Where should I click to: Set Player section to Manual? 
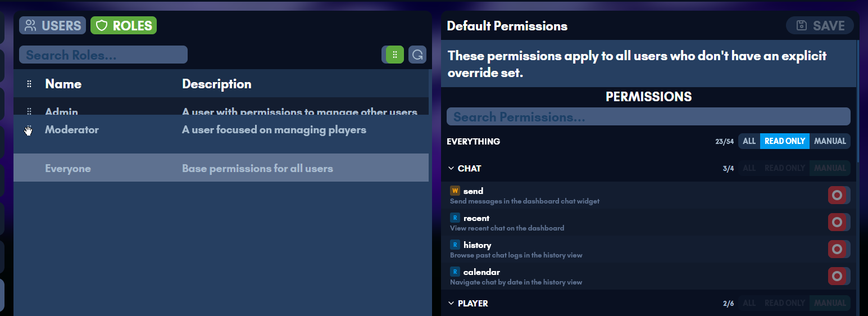[830, 303]
